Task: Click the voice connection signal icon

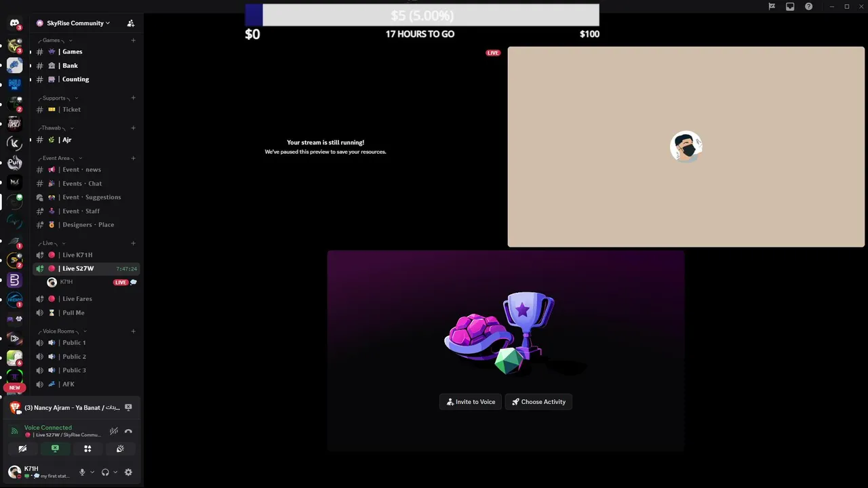Action: point(14,431)
